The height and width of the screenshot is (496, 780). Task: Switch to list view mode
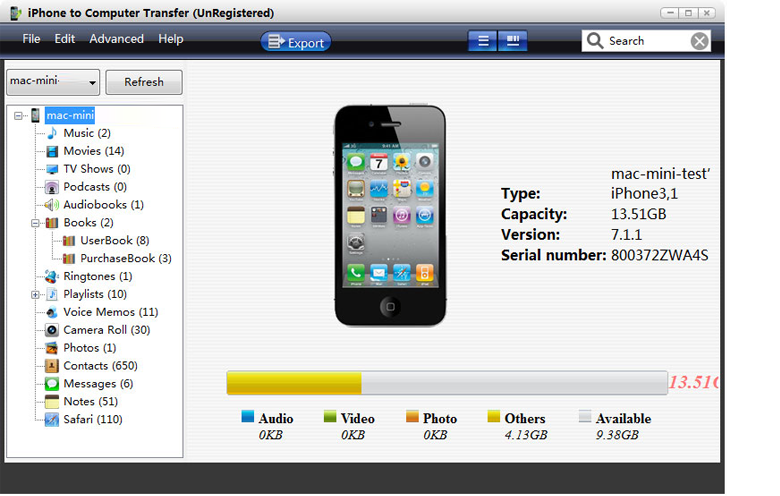(x=483, y=41)
